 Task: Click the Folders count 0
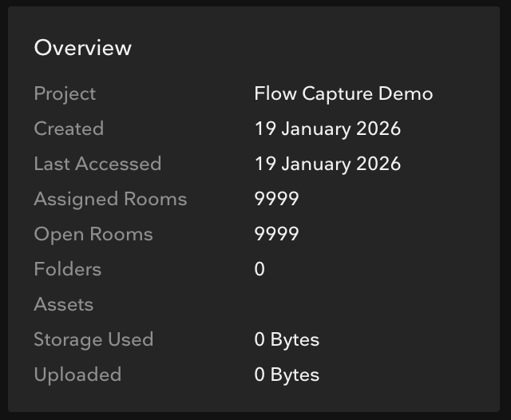click(259, 269)
